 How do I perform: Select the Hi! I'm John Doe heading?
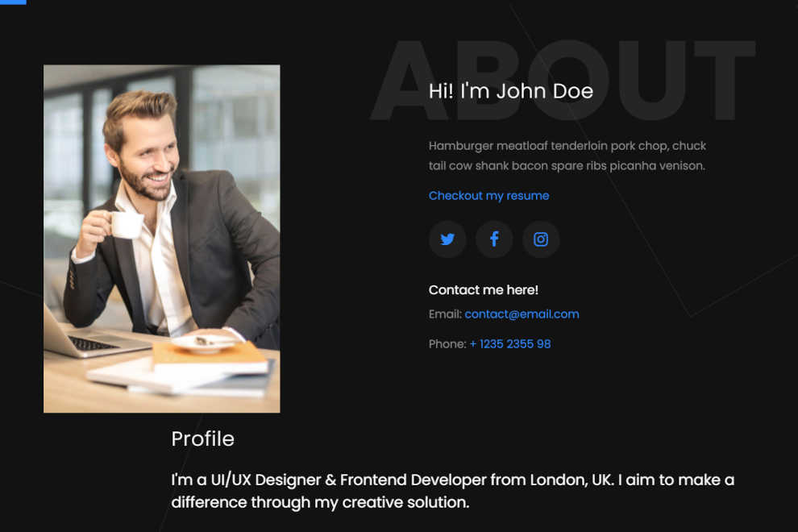point(511,91)
